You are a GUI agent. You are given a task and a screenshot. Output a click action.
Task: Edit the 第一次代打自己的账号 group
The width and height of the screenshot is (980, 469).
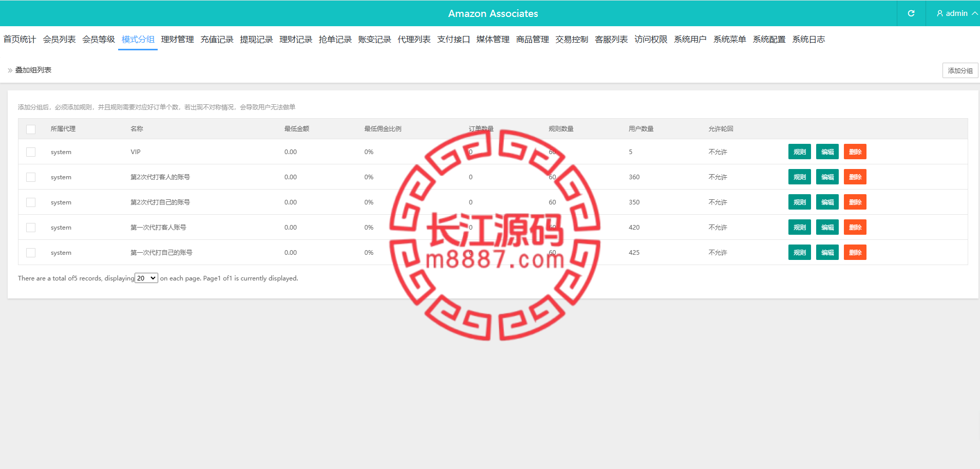click(827, 252)
